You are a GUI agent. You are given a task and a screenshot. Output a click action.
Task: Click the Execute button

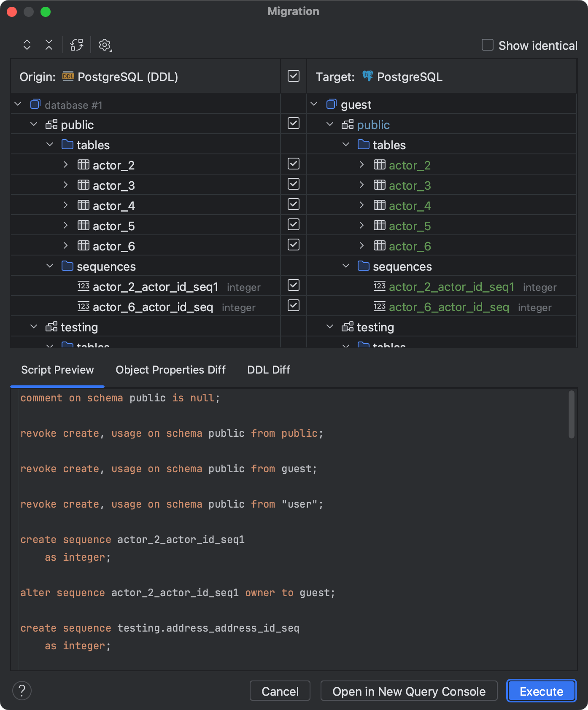(x=541, y=691)
